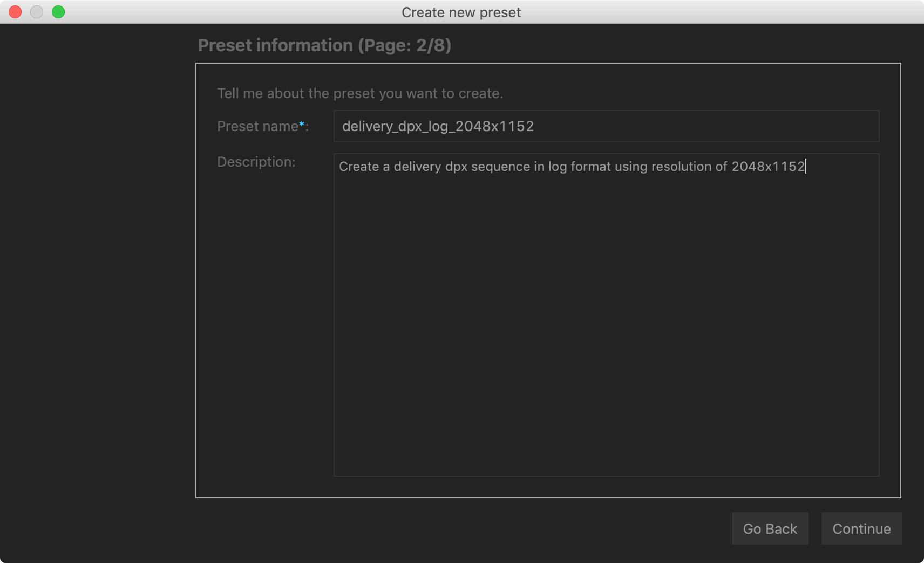
Task: Click "2048x1152" at the end of description
Action: pos(767,167)
